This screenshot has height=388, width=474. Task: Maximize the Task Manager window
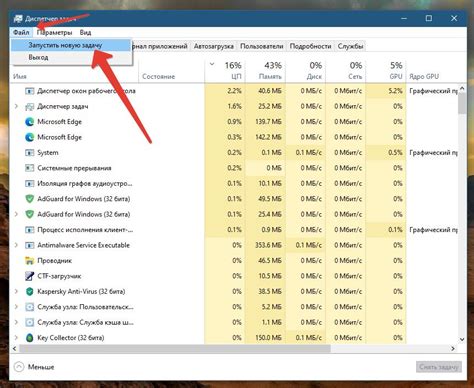click(429, 18)
